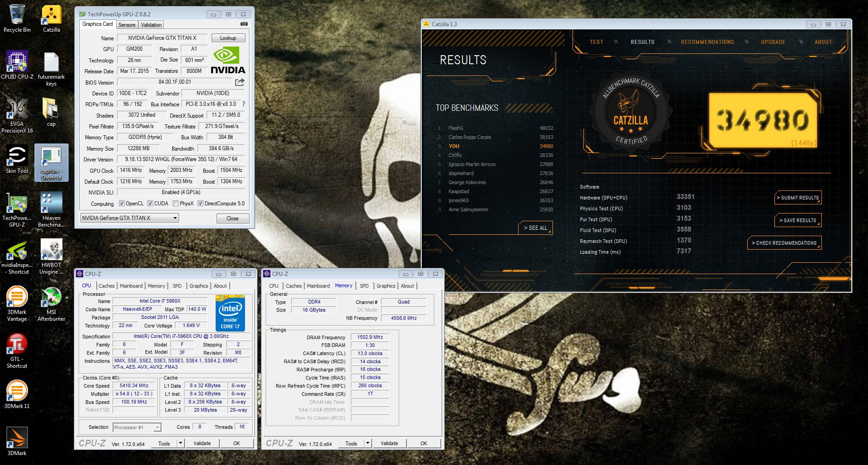Select FlashG in the top benchmarks list
Screen dimensions: 868x465
pos(495,128)
